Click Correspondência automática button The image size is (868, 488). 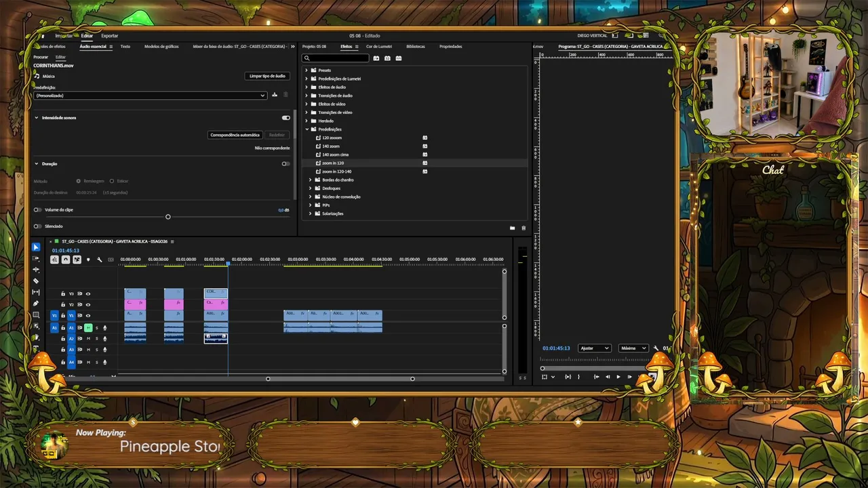[x=235, y=135]
